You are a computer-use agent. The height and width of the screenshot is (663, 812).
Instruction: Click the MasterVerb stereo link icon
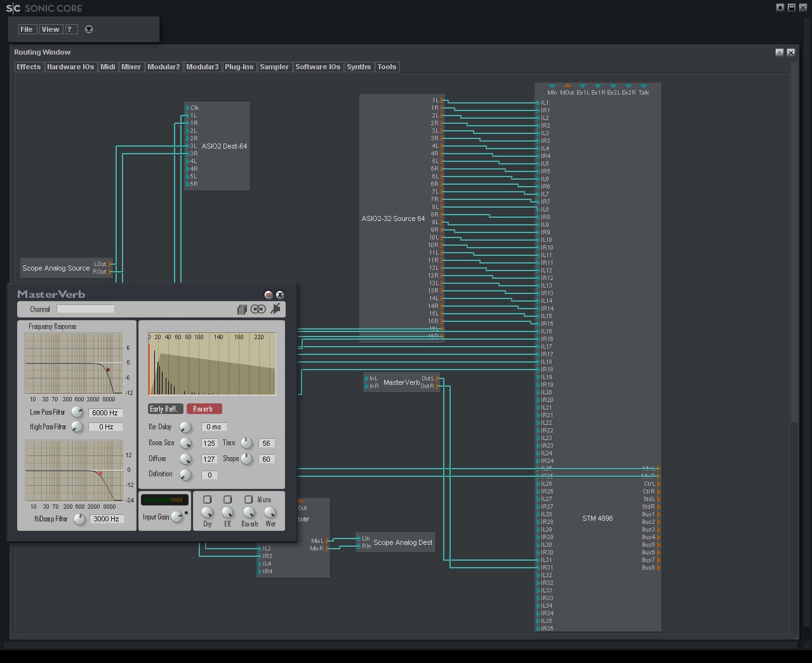(x=258, y=309)
